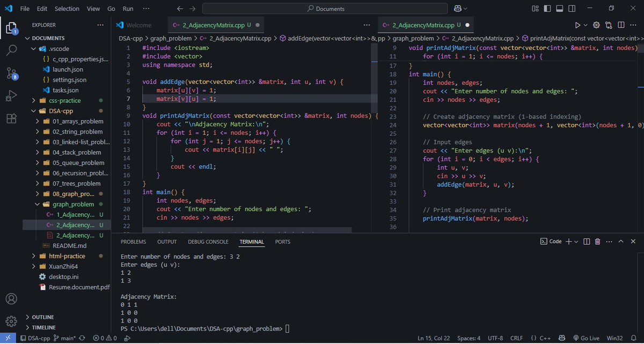The image size is (644, 344).
Task: Open Source Control view with badge
Action: (x=11, y=74)
